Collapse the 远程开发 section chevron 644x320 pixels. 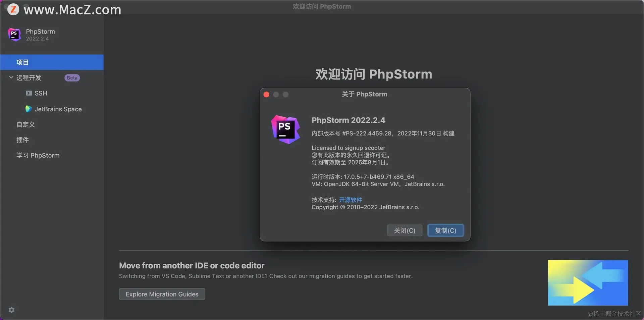tap(11, 77)
